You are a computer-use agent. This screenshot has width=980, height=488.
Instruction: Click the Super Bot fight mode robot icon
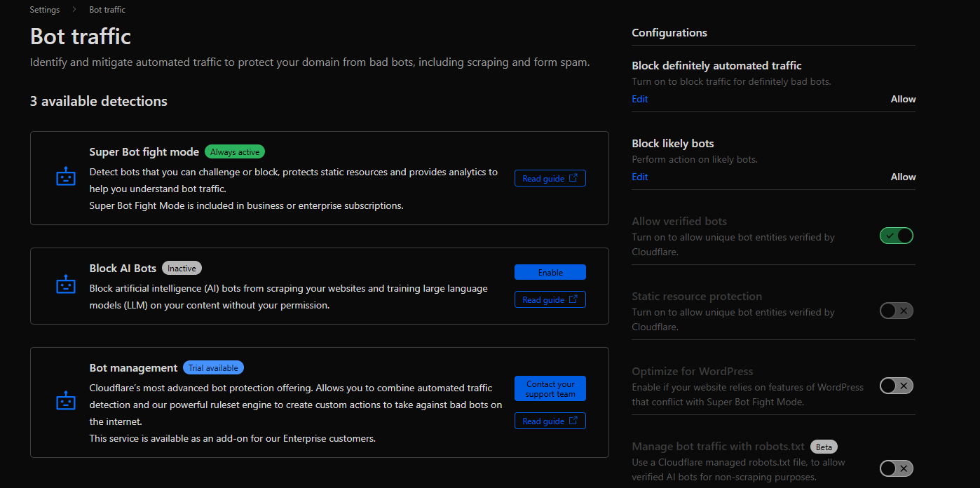[65, 177]
